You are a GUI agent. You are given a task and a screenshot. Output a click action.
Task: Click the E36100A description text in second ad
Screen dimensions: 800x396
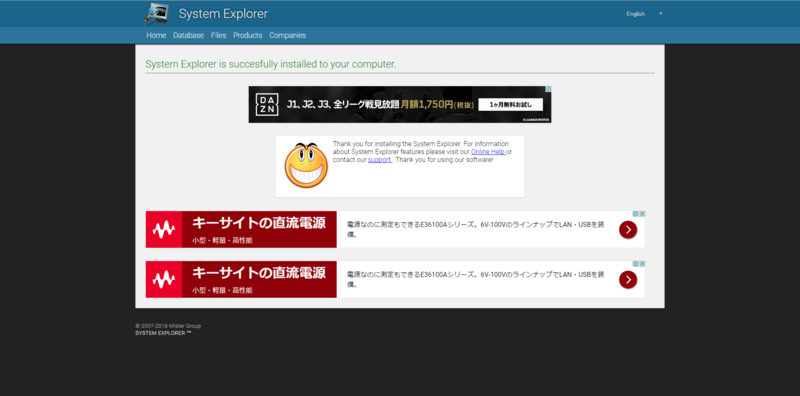tap(476, 279)
